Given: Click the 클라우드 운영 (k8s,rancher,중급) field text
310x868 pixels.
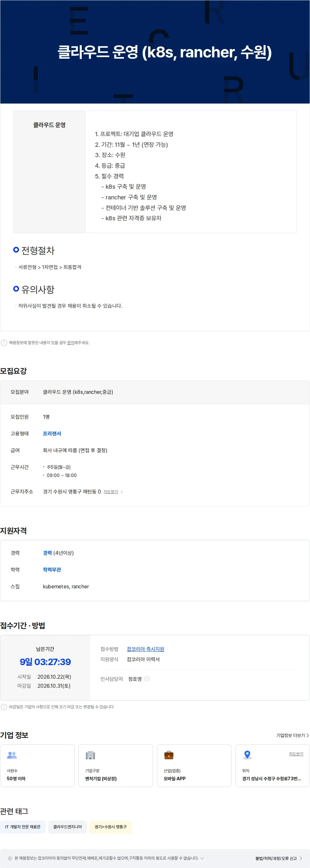Looking at the screenshot, I should 78,392.
